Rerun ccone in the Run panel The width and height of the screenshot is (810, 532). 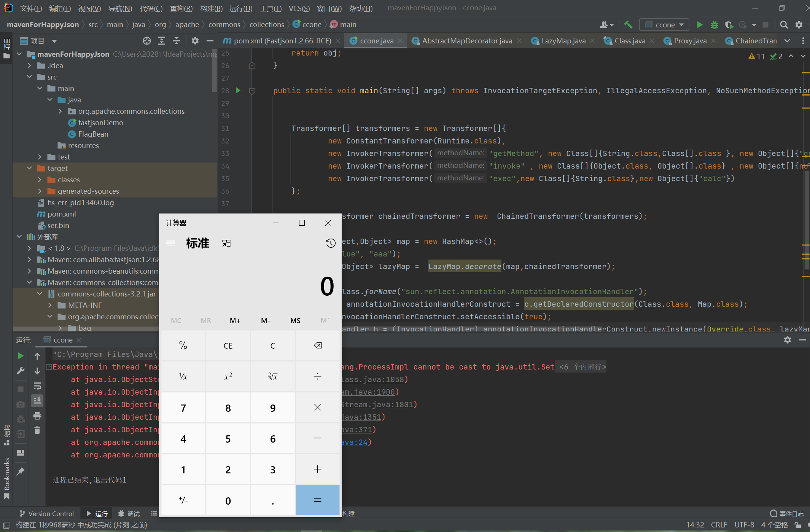(x=21, y=356)
